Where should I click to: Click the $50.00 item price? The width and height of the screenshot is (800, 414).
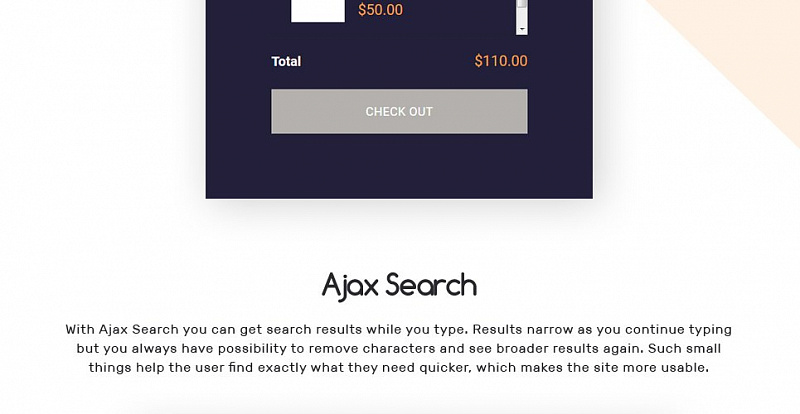(x=380, y=10)
